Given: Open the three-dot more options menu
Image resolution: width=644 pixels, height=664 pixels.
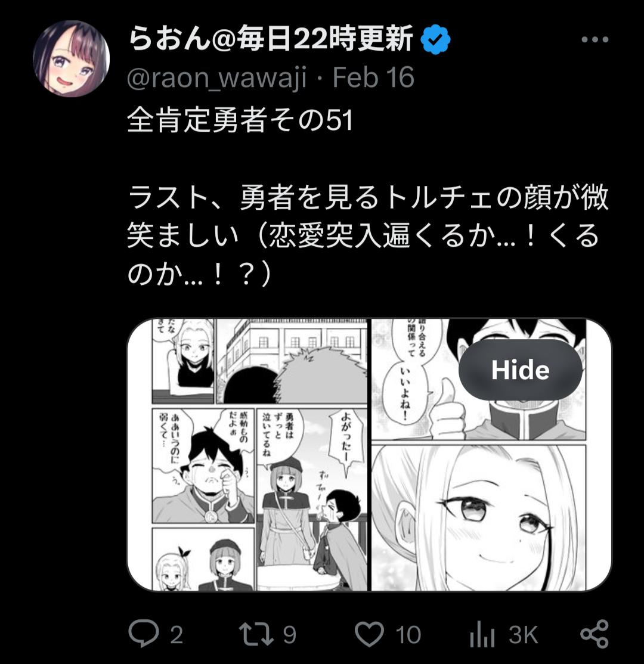Looking at the screenshot, I should point(595,39).
